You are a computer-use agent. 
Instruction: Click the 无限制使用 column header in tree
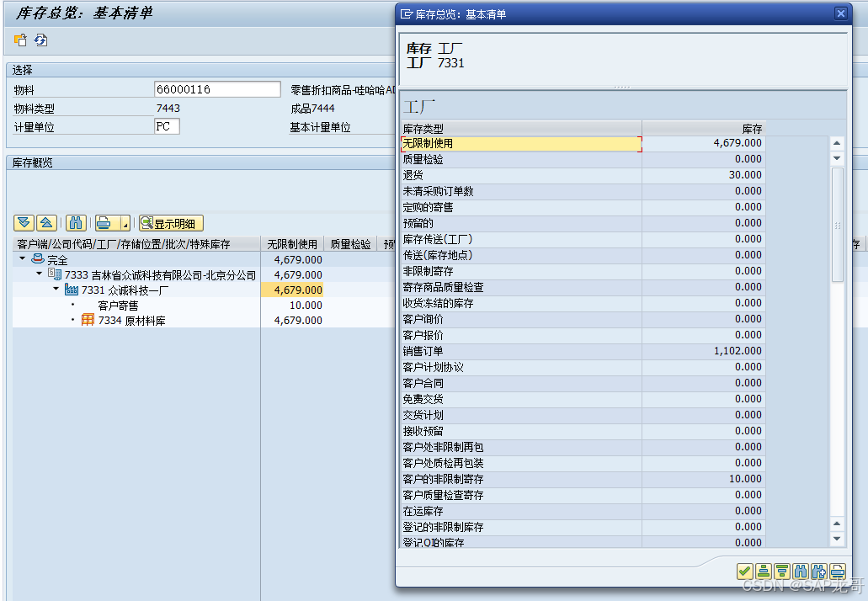(292, 244)
